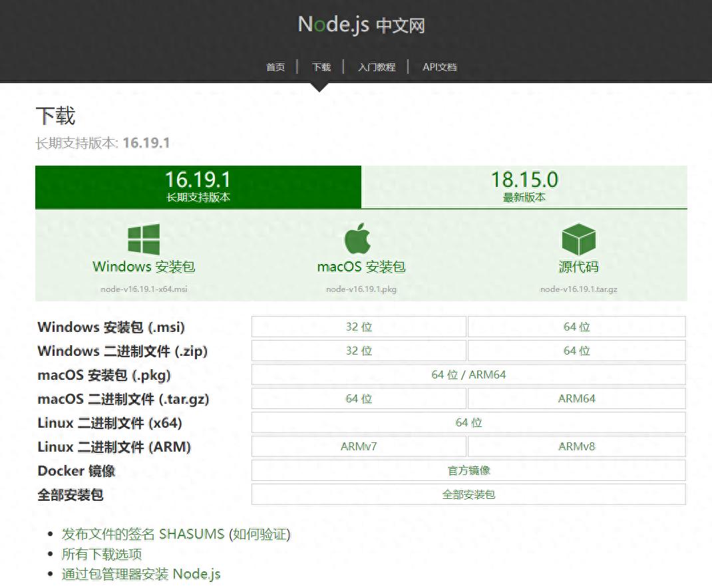Click the Docker 镜像 row label

77,471
